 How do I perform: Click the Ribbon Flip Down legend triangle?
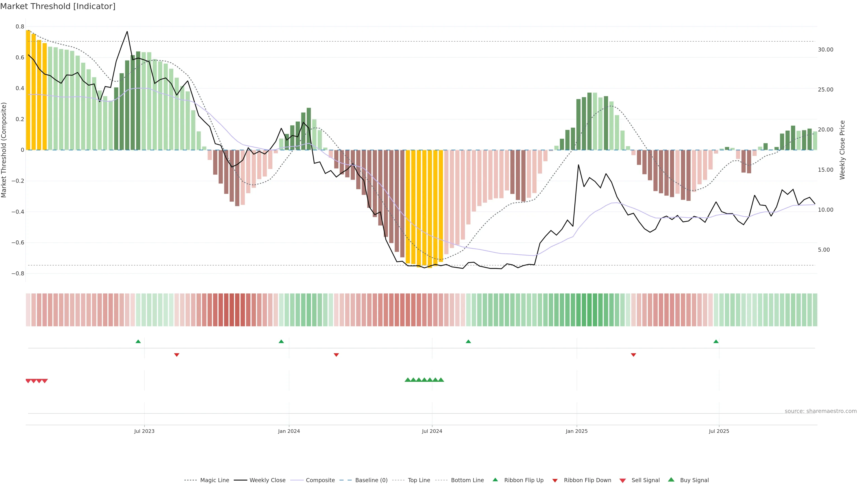[x=555, y=481]
